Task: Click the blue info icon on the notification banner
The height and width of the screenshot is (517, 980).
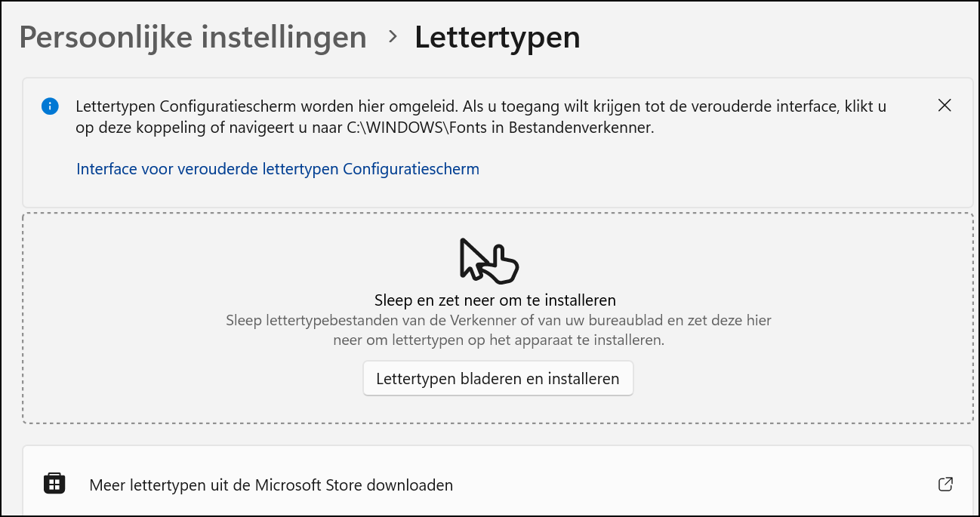Action: pyautogui.click(x=50, y=106)
